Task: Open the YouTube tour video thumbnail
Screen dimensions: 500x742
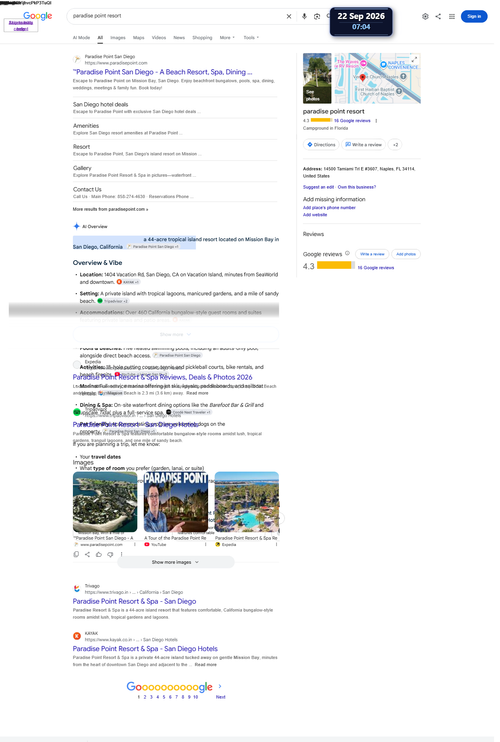Action: [175, 502]
